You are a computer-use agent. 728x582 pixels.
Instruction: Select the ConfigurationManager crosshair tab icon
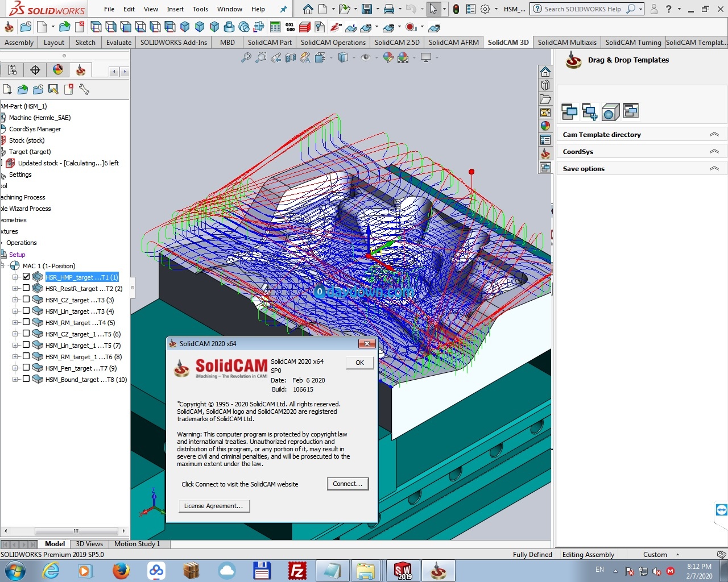click(35, 70)
